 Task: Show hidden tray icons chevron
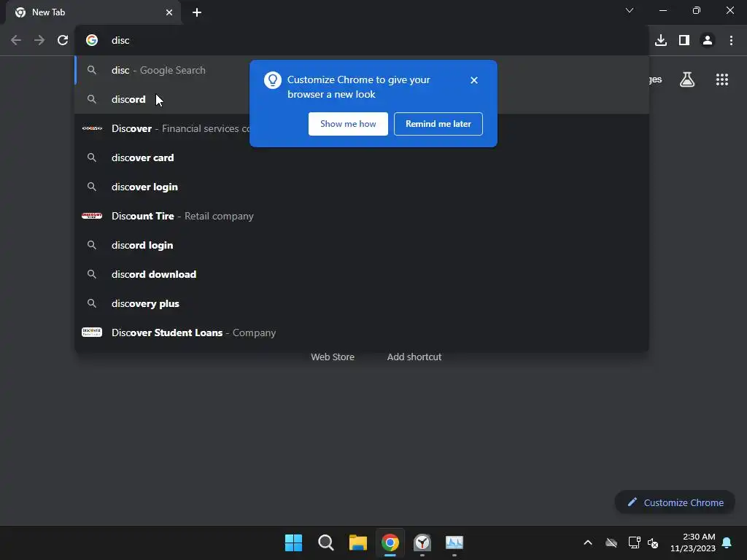pyautogui.click(x=588, y=542)
